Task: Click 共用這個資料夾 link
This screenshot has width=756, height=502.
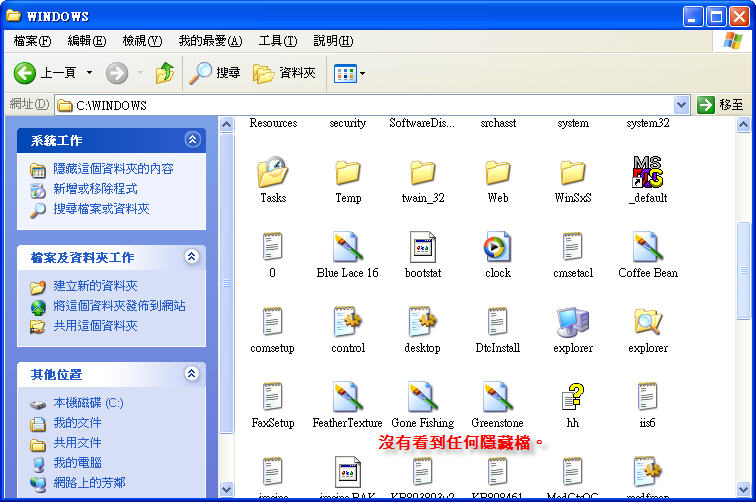Action: (95, 326)
